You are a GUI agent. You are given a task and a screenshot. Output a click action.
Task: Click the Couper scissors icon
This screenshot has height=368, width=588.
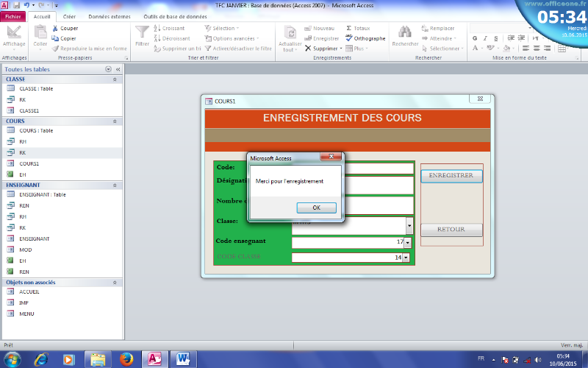click(x=55, y=29)
